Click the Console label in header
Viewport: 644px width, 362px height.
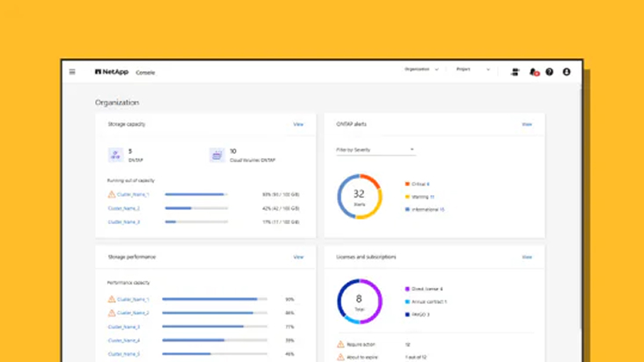click(x=145, y=73)
